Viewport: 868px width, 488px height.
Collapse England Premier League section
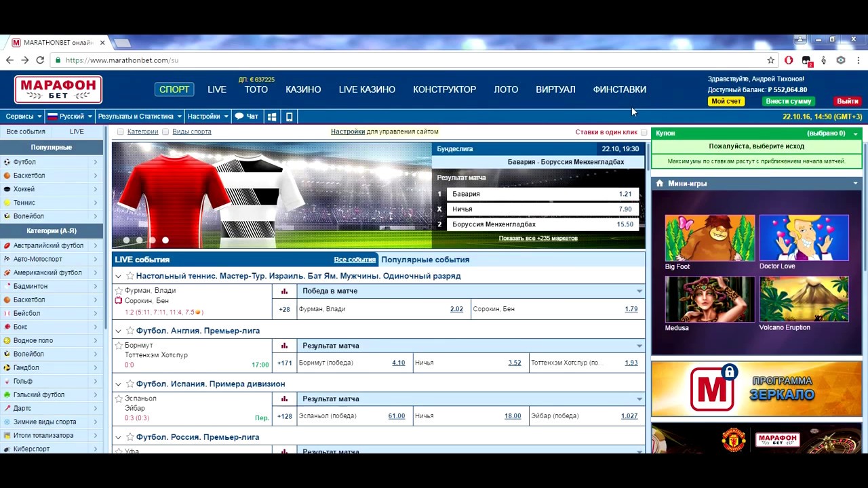tap(118, 331)
